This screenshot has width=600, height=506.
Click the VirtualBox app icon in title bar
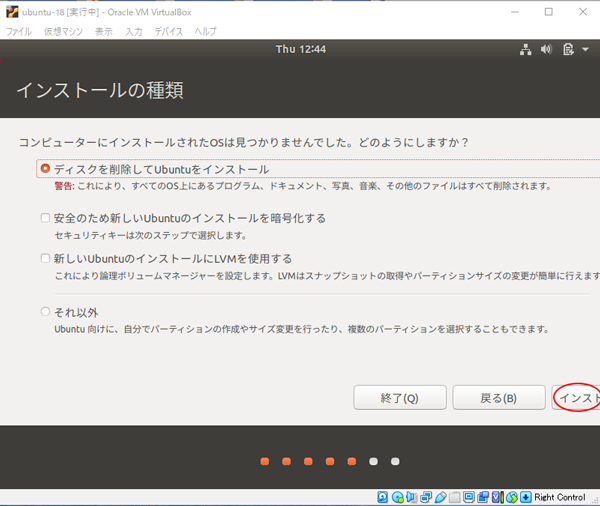click(12, 12)
